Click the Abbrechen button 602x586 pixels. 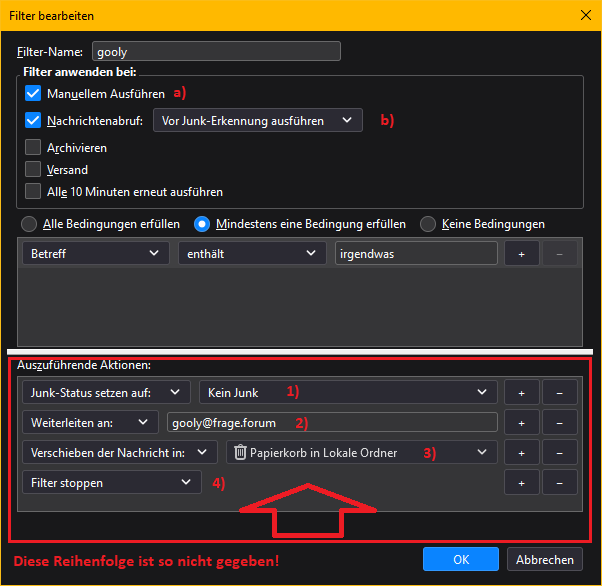[x=544, y=560]
